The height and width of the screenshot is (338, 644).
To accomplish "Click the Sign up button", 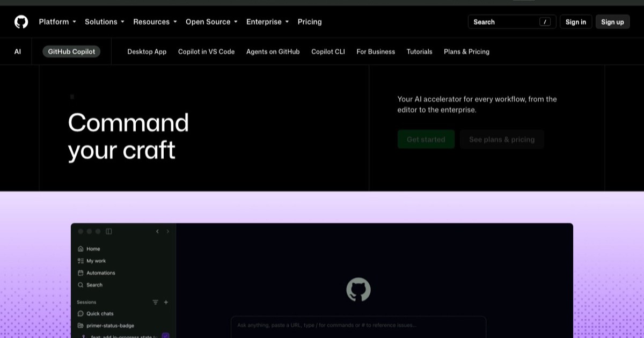I will click(x=612, y=22).
